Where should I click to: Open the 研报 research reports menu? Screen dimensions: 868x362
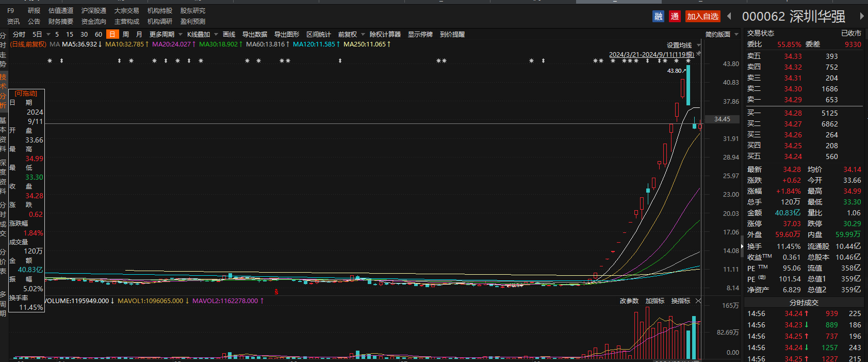(34, 11)
